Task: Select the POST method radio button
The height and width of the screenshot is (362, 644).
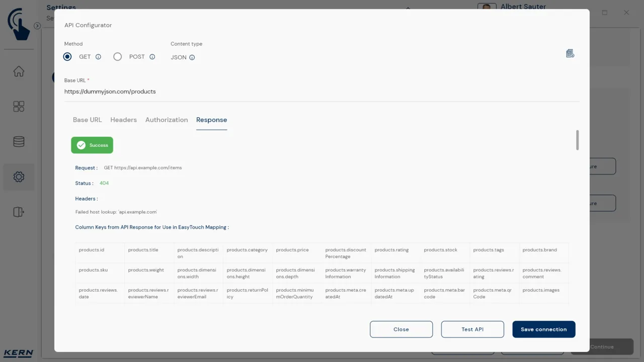Action: click(118, 57)
